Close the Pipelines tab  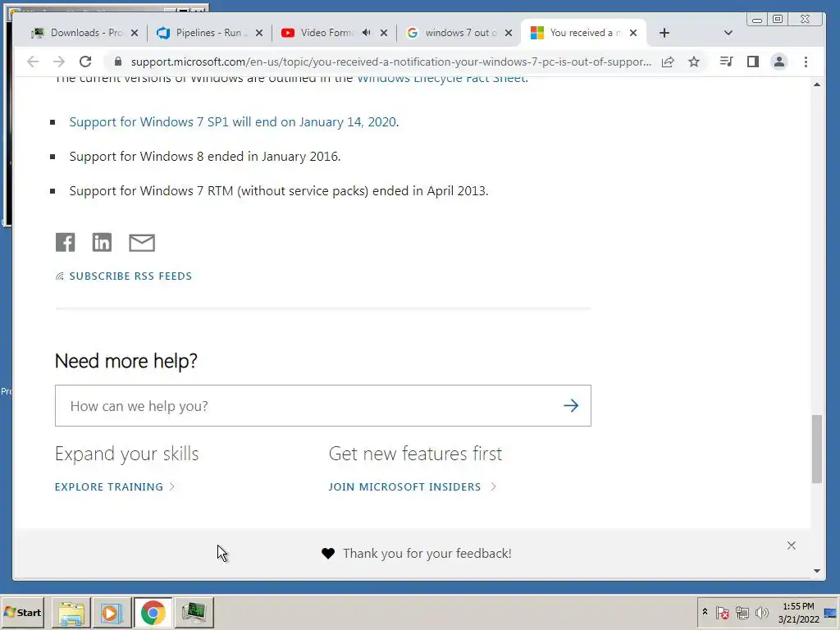pyautogui.click(x=258, y=33)
